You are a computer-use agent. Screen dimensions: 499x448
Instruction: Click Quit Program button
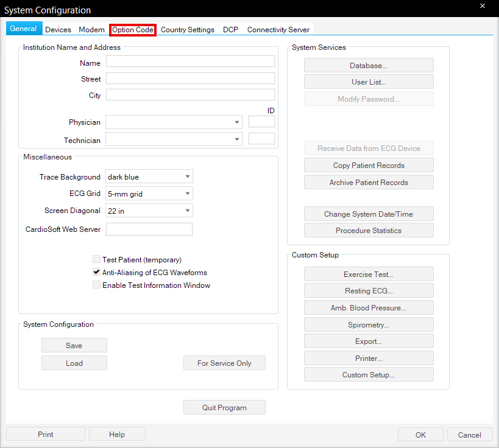coord(224,408)
